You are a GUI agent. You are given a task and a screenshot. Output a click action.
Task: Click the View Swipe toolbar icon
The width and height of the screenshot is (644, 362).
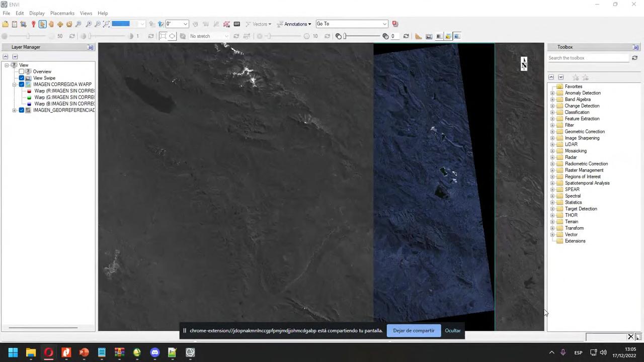click(x=457, y=36)
